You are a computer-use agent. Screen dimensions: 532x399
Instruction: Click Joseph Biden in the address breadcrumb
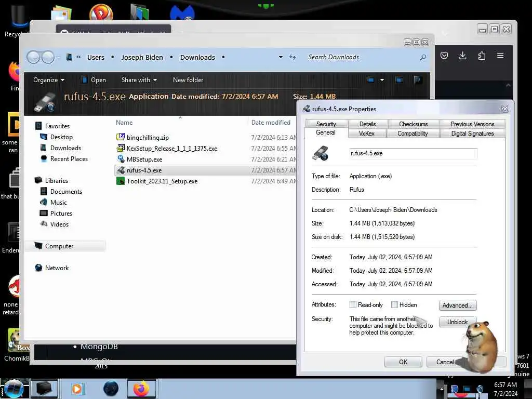pyautogui.click(x=142, y=57)
